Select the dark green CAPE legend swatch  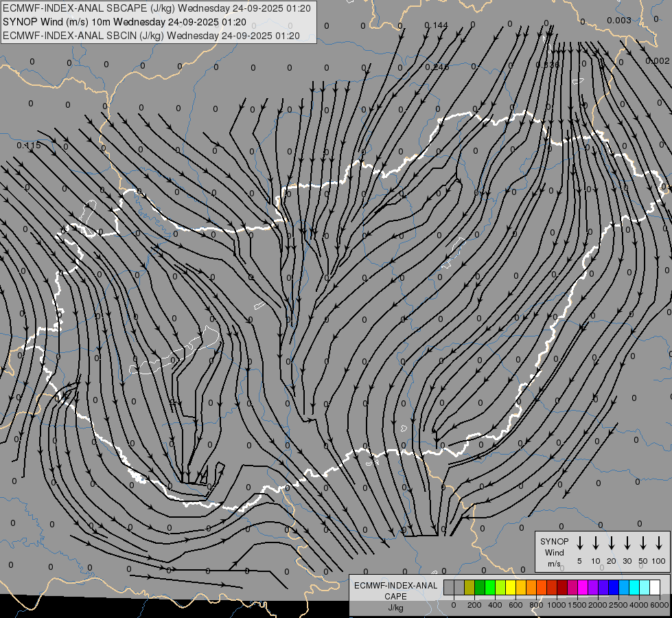click(x=480, y=587)
